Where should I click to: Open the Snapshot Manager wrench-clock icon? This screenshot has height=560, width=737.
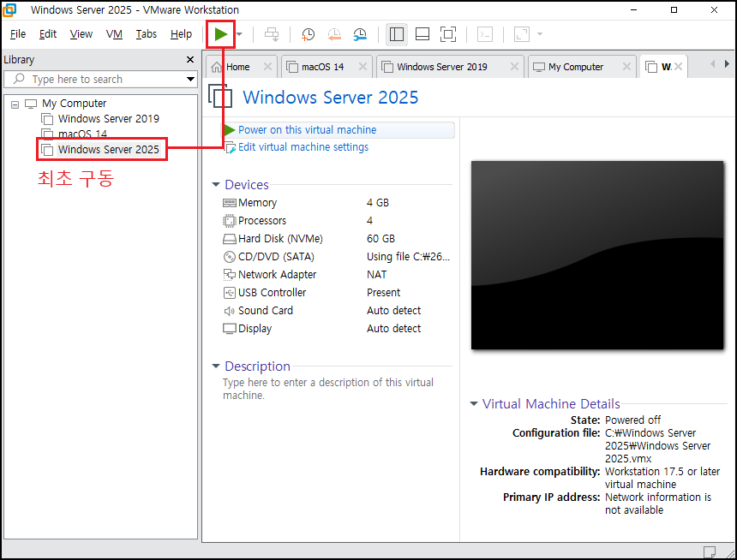360,34
